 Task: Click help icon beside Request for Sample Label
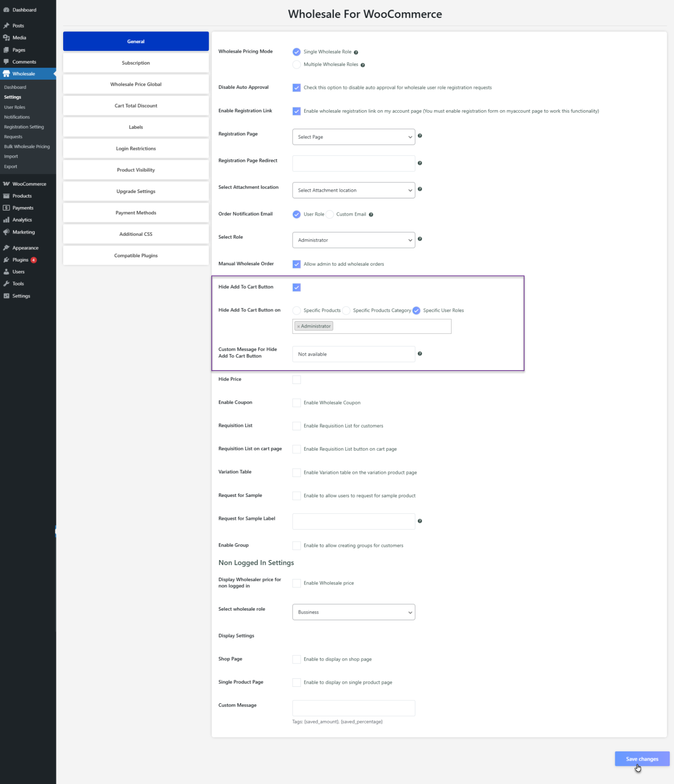[420, 521]
